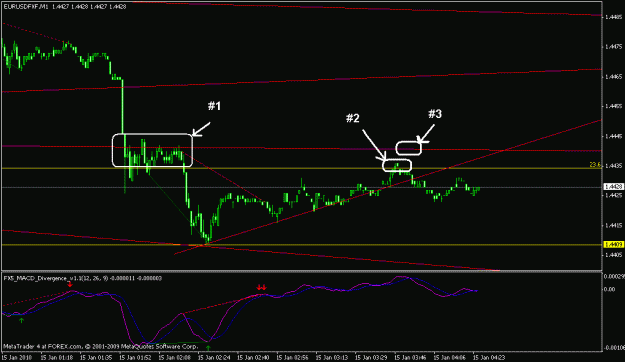Click the 15 Jan 03:13 time label
Image resolution: width=625 pixels, height=362 pixels.
coord(332,358)
